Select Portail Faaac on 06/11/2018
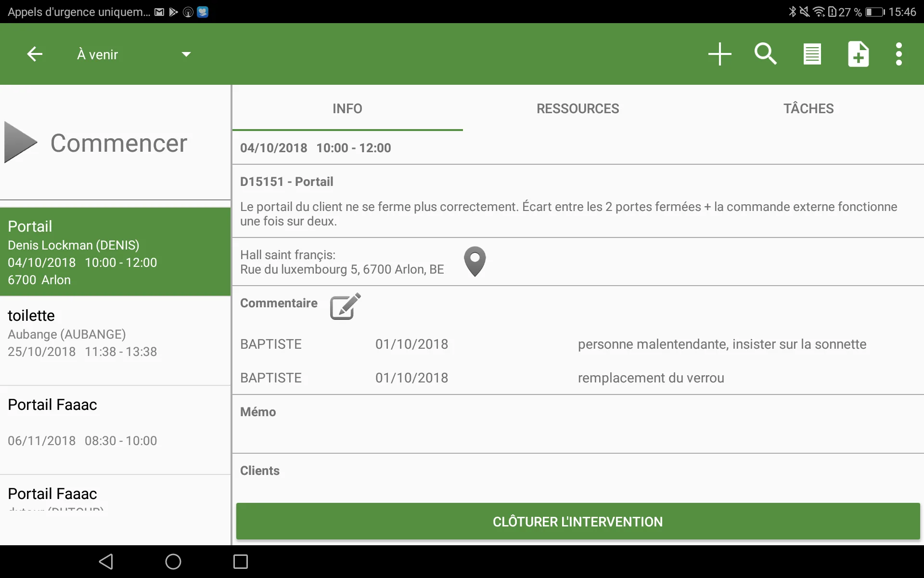The image size is (924, 578). (x=115, y=430)
